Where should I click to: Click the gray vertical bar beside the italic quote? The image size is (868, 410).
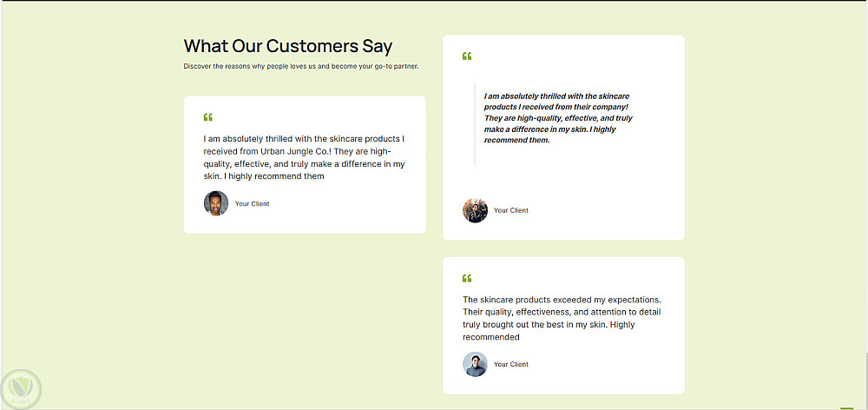pos(475,123)
